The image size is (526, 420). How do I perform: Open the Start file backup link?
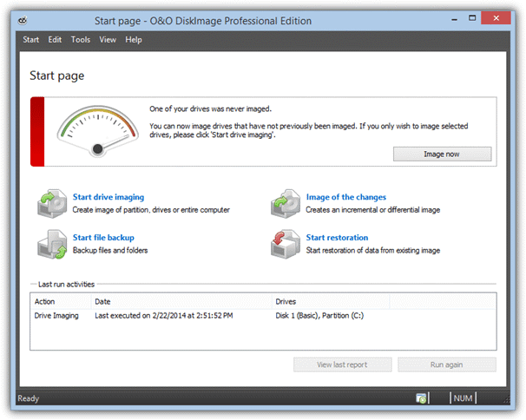click(103, 238)
